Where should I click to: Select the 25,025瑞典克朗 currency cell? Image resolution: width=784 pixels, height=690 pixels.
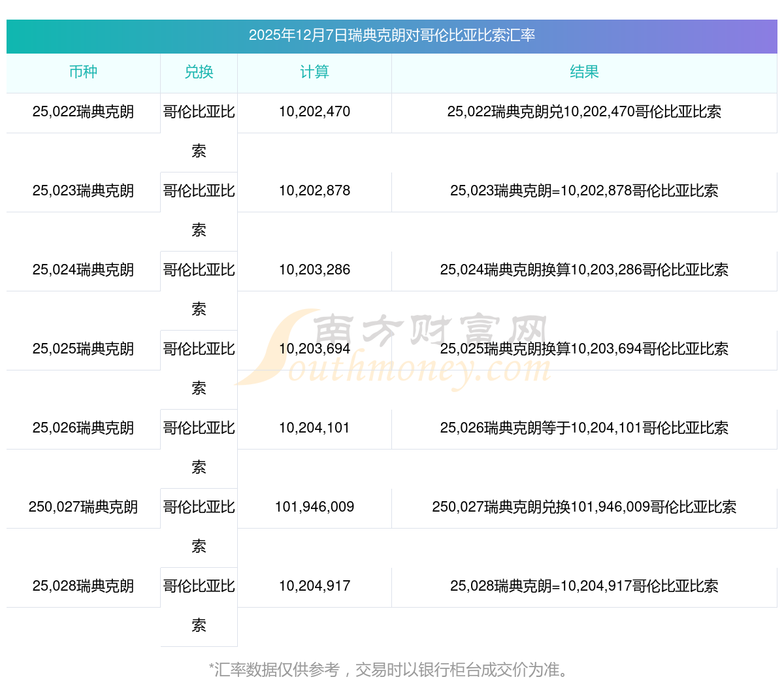(83, 349)
